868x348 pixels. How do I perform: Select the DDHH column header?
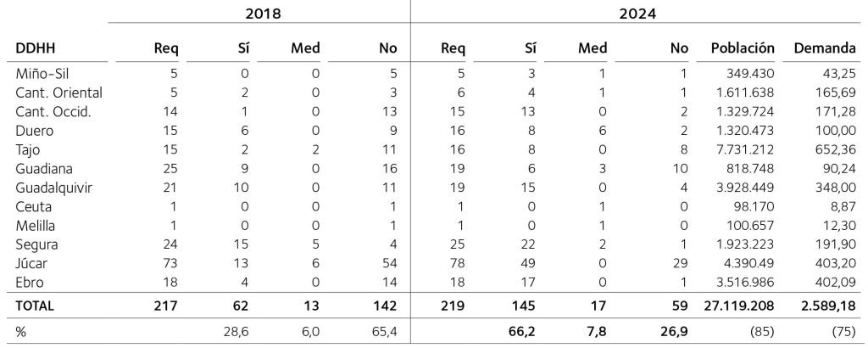tap(36, 50)
